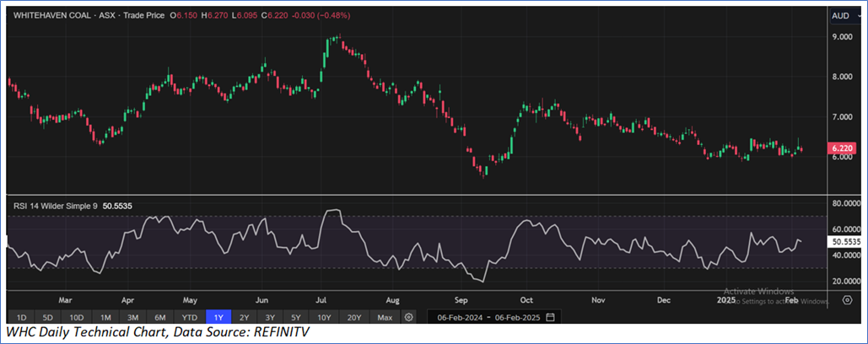This screenshot has width=868, height=344.
Task: Click the Jul label on time axis
Action: point(321,300)
